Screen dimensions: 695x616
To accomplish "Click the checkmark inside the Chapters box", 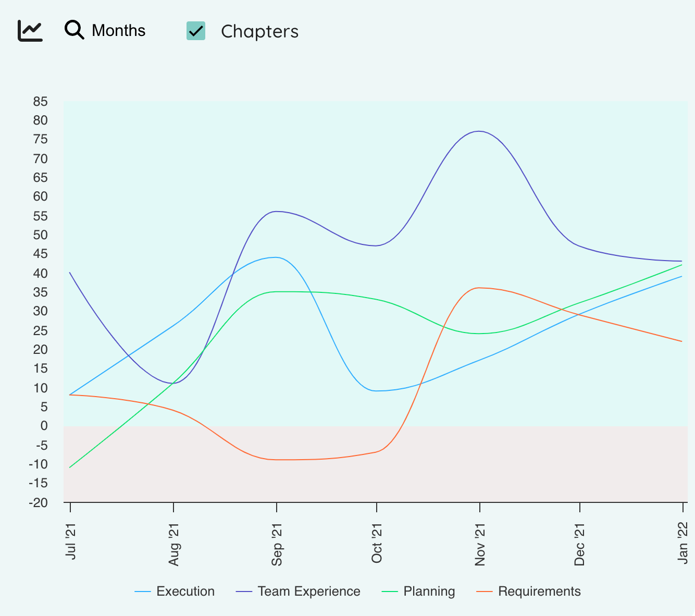I will [195, 31].
